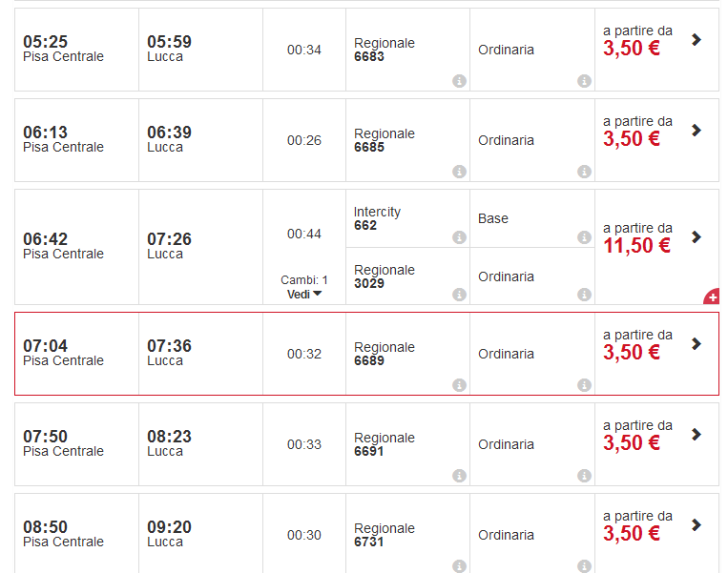Click Ordinaria info icon in 05:25 row
The image size is (728, 573).
(x=584, y=81)
